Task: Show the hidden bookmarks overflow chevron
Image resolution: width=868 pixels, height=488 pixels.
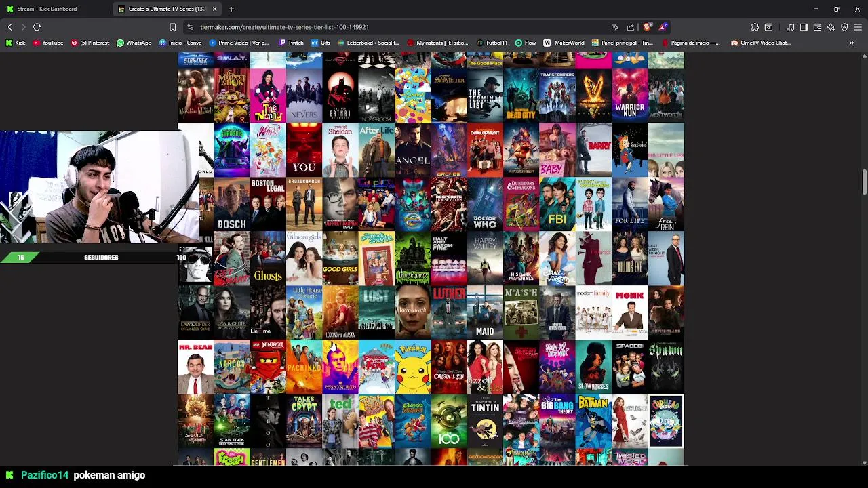Action: (851, 43)
